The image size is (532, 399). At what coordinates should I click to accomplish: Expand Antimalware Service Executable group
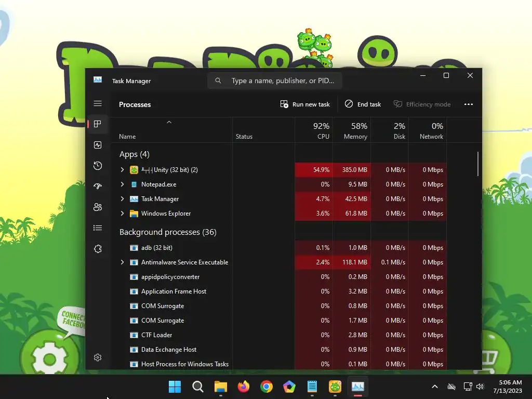point(122,262)
